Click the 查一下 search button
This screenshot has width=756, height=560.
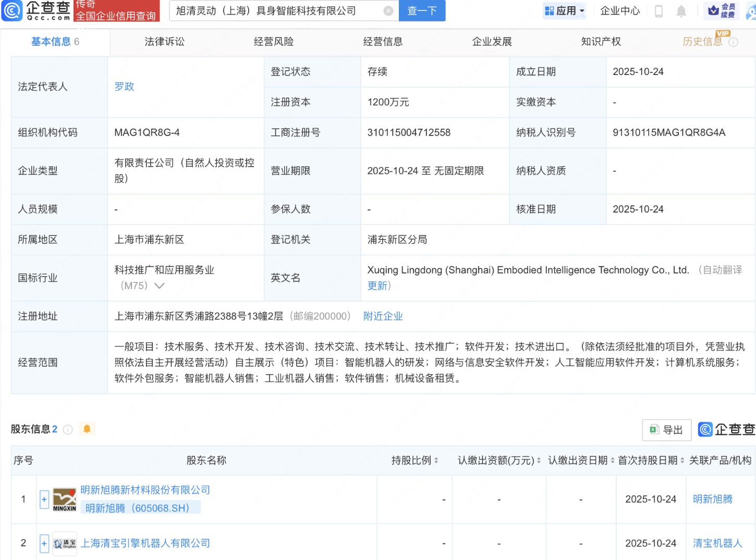click(422, 11)
